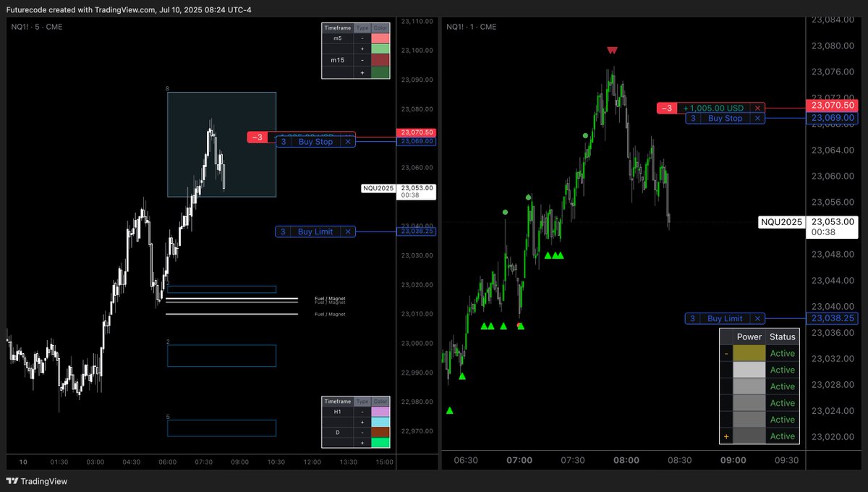The height and width of the screenshot is (492, 868).
Task: Click the H1 minus purple swatch
Action: [380, 411]
